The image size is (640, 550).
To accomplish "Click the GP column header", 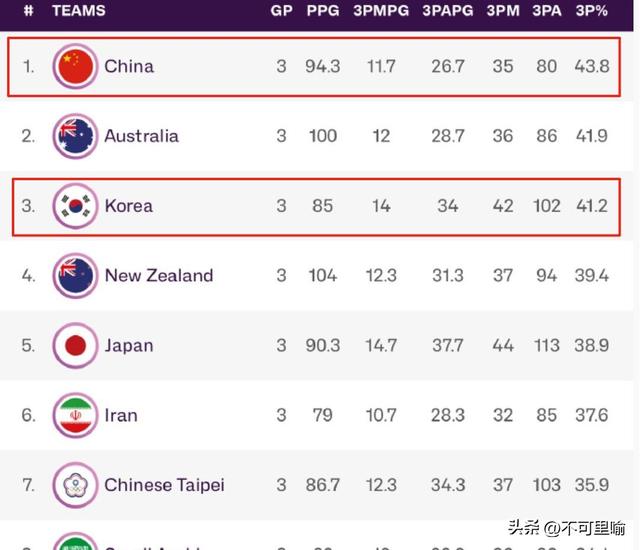I will (x=281, y=11).
